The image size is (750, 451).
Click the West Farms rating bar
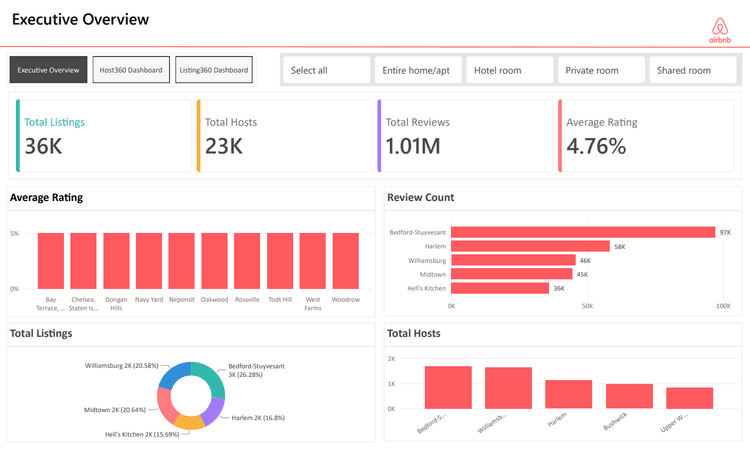[313, 261]
